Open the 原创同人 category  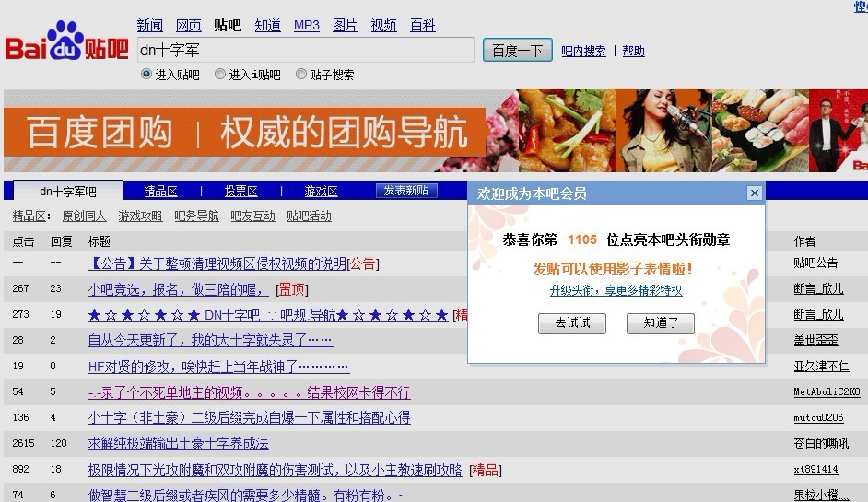click(x=84, y=216)
